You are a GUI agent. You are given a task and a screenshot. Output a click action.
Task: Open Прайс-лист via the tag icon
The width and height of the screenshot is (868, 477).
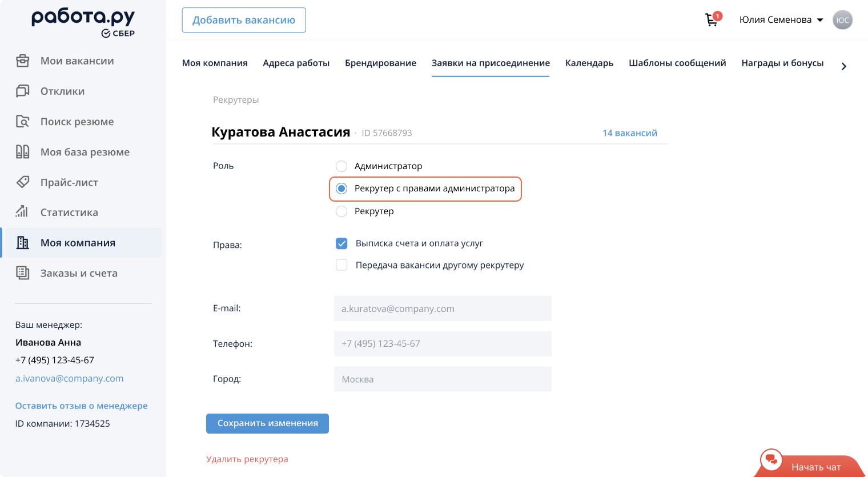(x=22, y=182)
